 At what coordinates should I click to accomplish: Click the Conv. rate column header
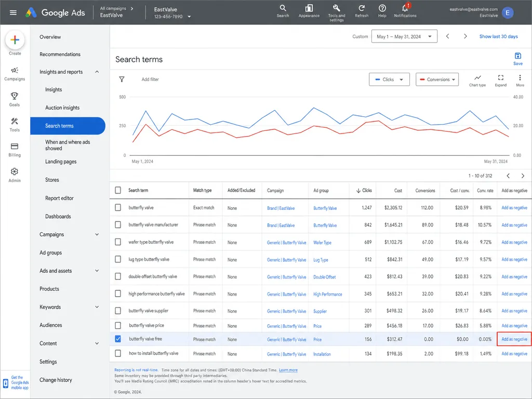(x=485, y=190)
